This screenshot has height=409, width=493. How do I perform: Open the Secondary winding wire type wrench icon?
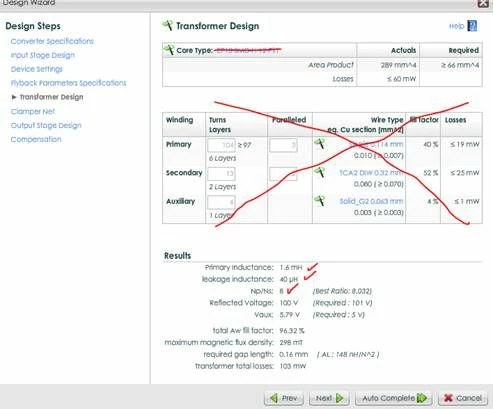[320, 172]
